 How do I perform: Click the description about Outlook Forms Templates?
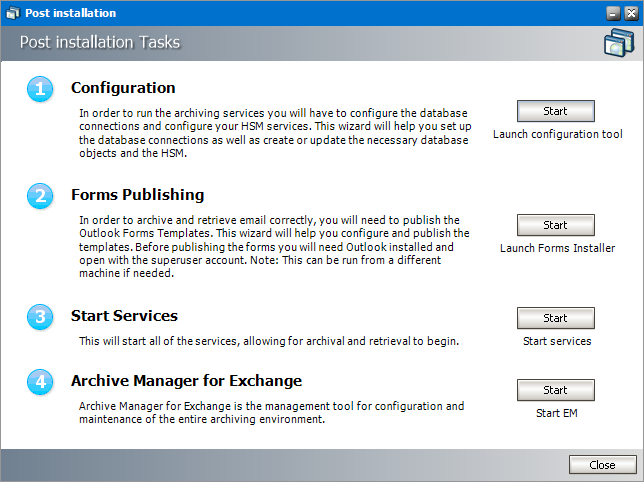(274, 246)
